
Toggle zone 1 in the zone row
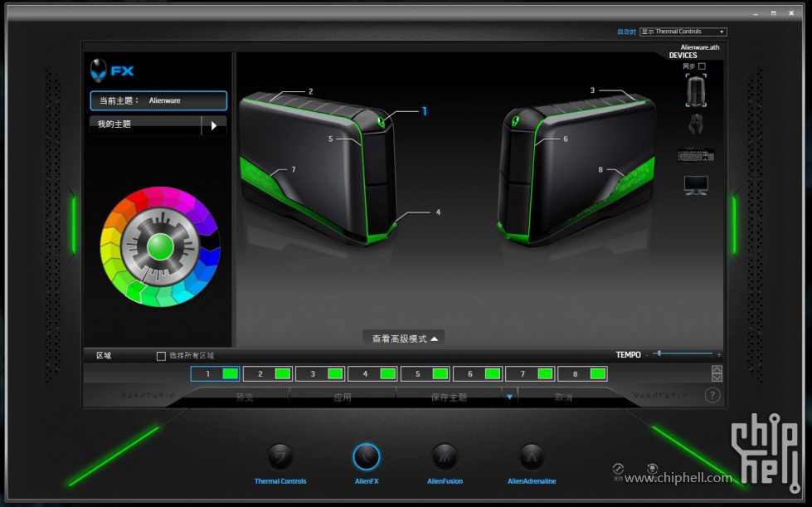tap(215, 374)
